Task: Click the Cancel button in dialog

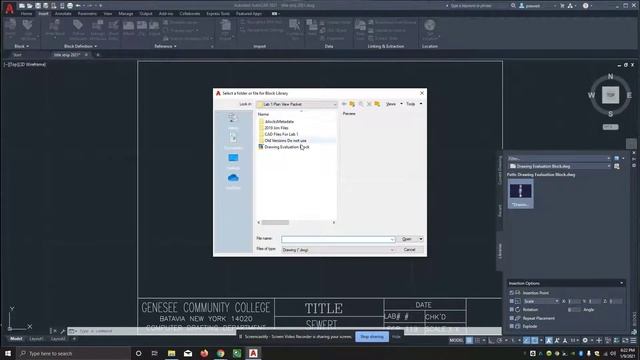Action: click(409, 250)
